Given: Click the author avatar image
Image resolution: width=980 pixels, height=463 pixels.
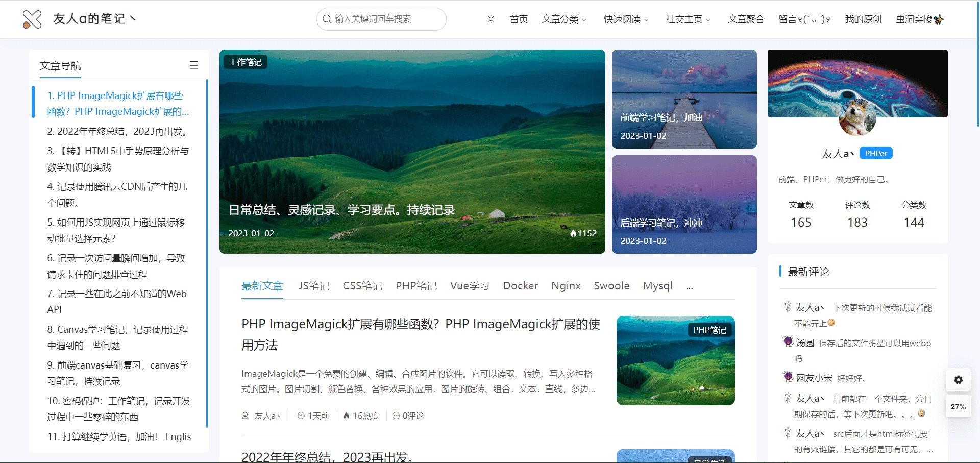Looking at the screenshot, I should tap(857, 117).
